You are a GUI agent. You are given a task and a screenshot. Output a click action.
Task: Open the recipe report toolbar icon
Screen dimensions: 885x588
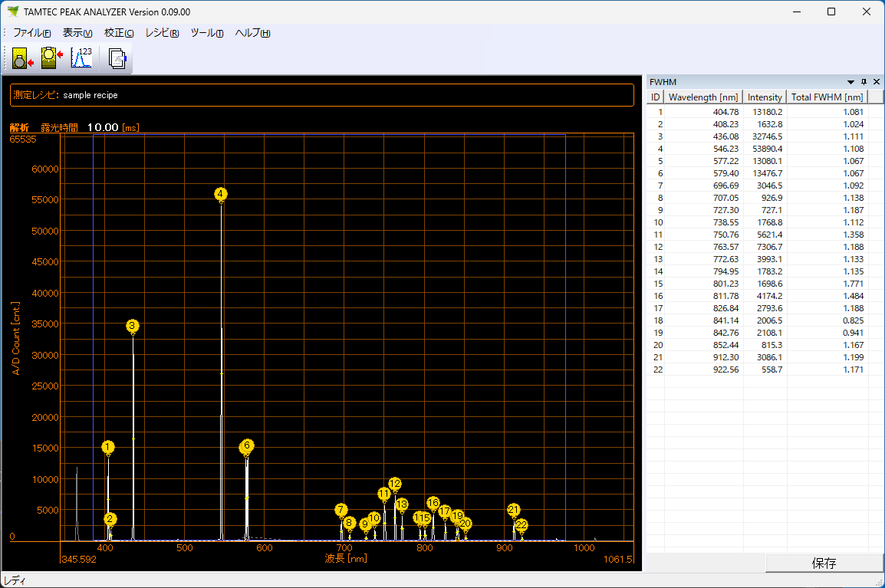116,57
